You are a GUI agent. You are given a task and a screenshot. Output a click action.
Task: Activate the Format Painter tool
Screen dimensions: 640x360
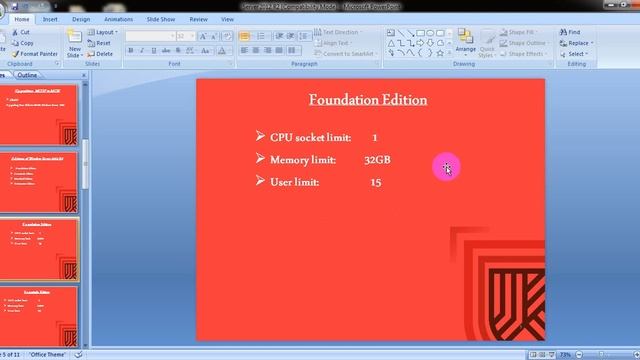[35, 53]
